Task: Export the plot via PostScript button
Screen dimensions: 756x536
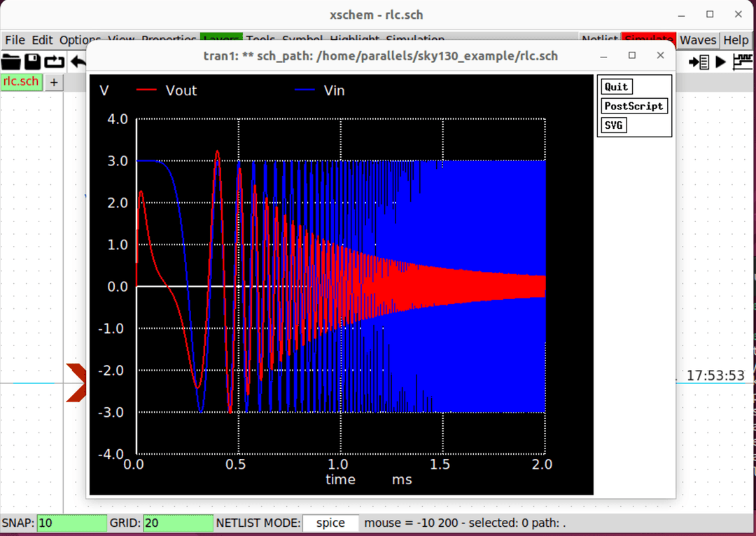Action: coord(634,106)
